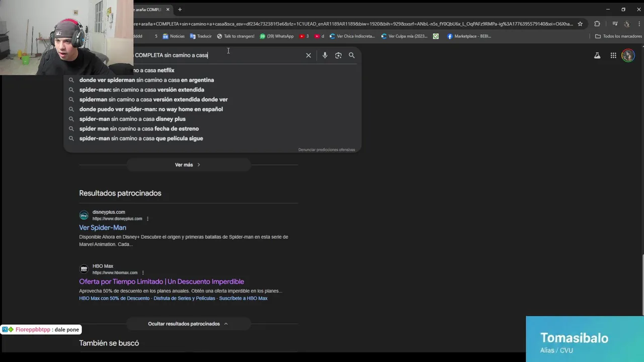Open the unlabeled green icon bookmark
Screen dimensions: 644x362
pos(436,36)
